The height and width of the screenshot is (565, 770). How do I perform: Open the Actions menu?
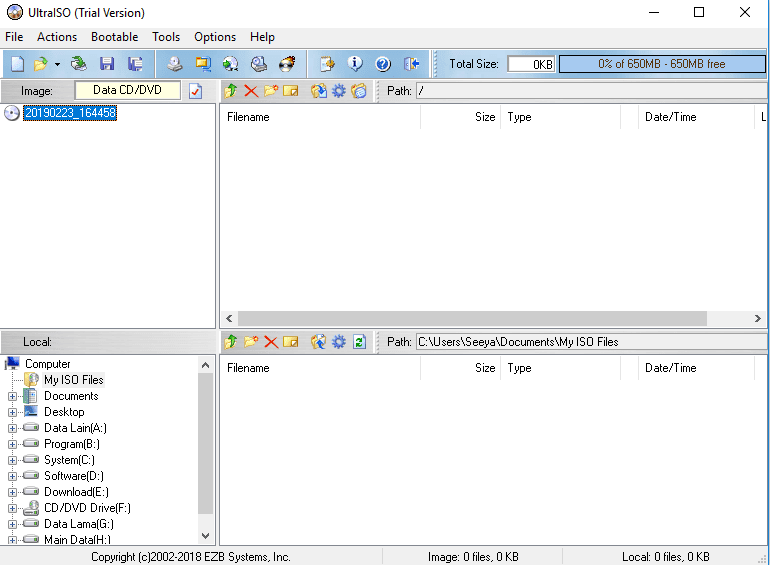(x=57, y=37)
